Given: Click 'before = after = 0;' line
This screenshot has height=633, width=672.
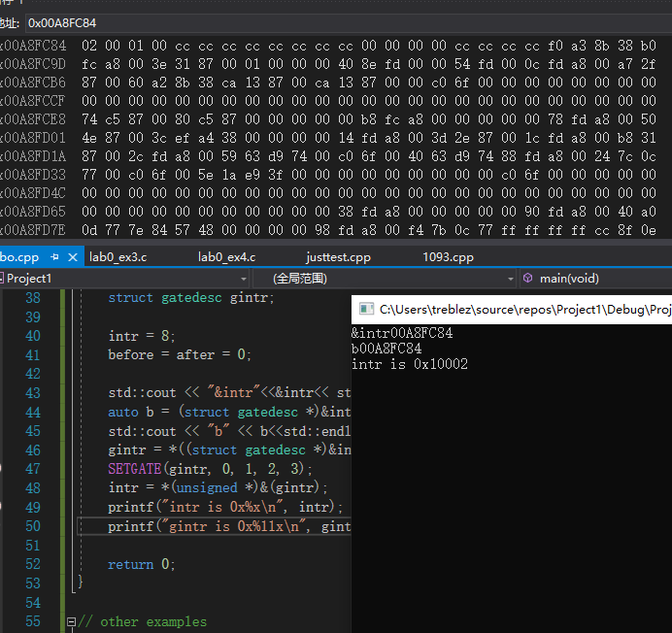Looking at the screenshot, I should click(180, 354).
